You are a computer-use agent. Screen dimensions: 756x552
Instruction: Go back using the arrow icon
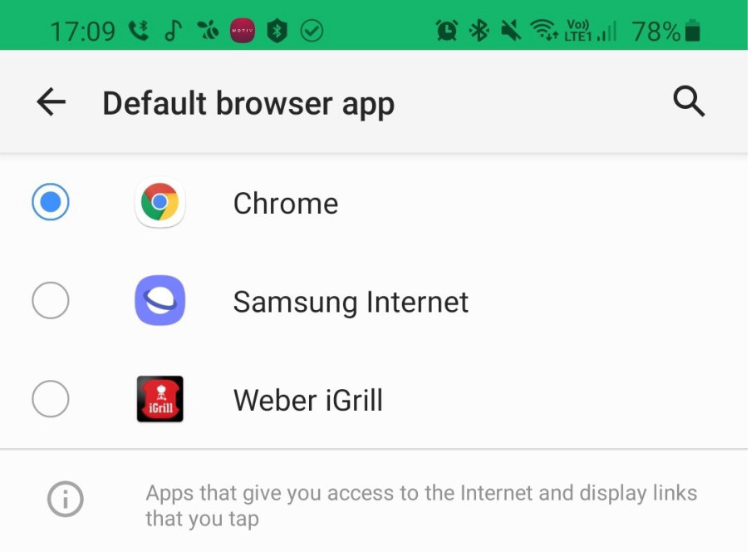pyautogui.click(x=52, y=101)
